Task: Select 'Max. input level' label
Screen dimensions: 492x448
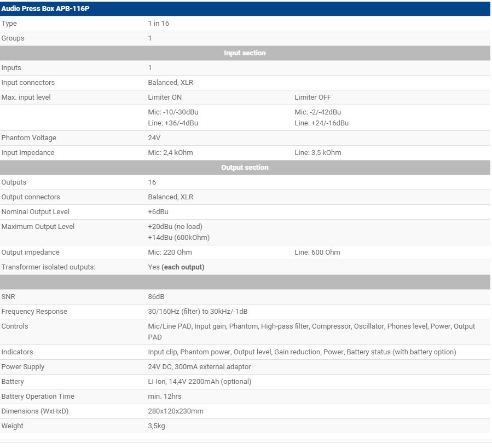Action: coord(26,97)
